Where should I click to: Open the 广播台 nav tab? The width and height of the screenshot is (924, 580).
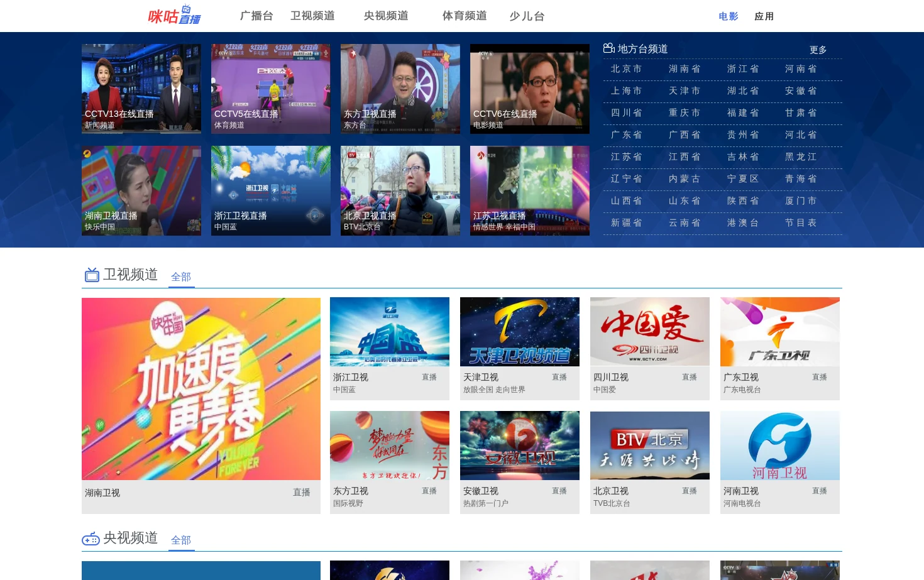point(256,16)
